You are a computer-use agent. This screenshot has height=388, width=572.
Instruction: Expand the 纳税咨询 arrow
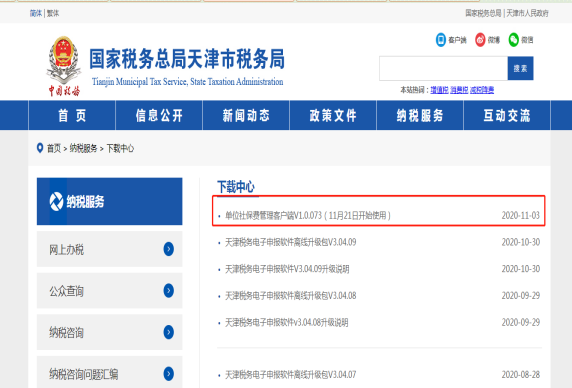coord(169,332)
